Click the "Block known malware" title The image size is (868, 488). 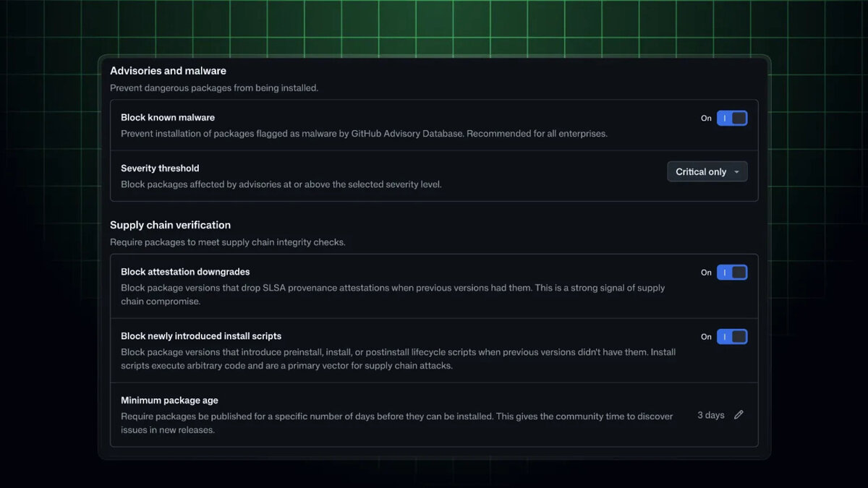tap(168, 117)
